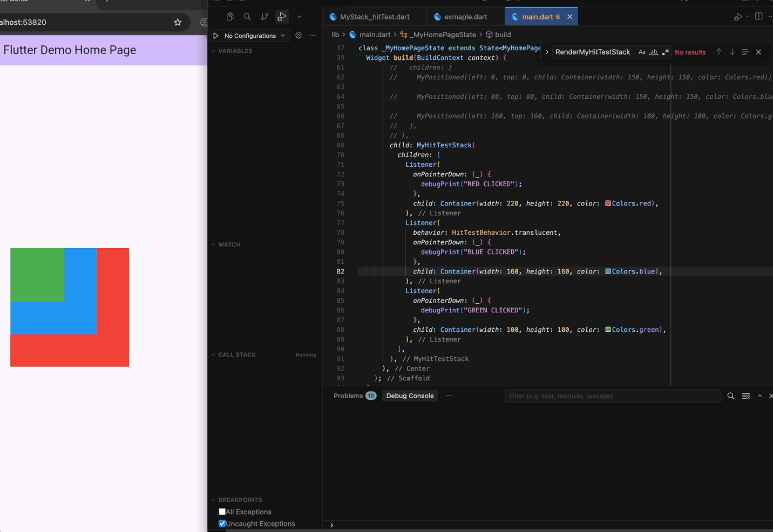
Task: Open launch.json via the gear icon
Action: pyautogui.click(x=299, y=36)
